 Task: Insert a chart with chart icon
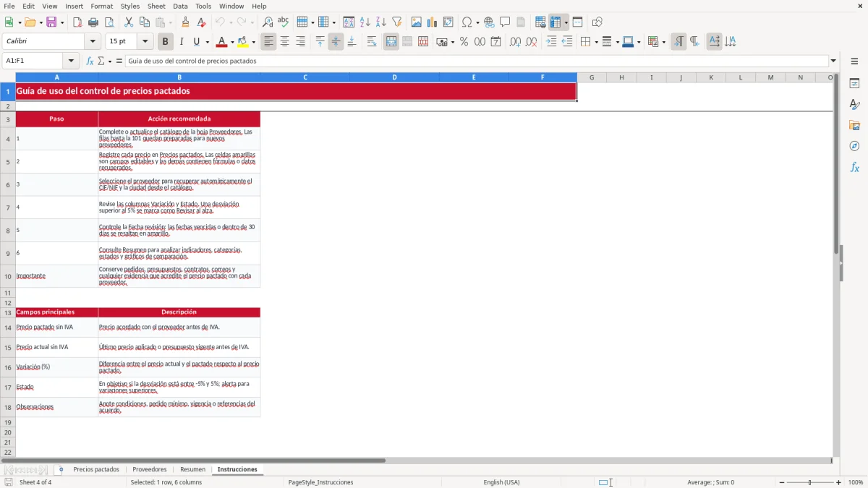click(x=433, y=22)
